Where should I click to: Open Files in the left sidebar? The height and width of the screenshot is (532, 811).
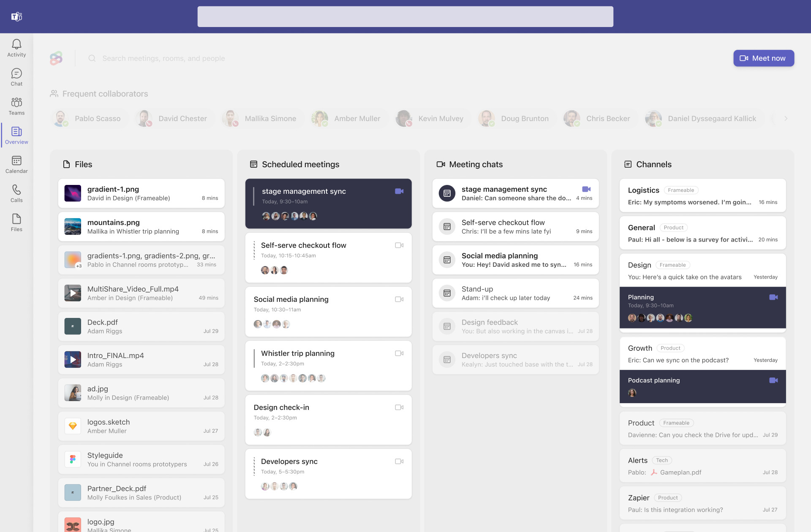click(x=16, y=223)
